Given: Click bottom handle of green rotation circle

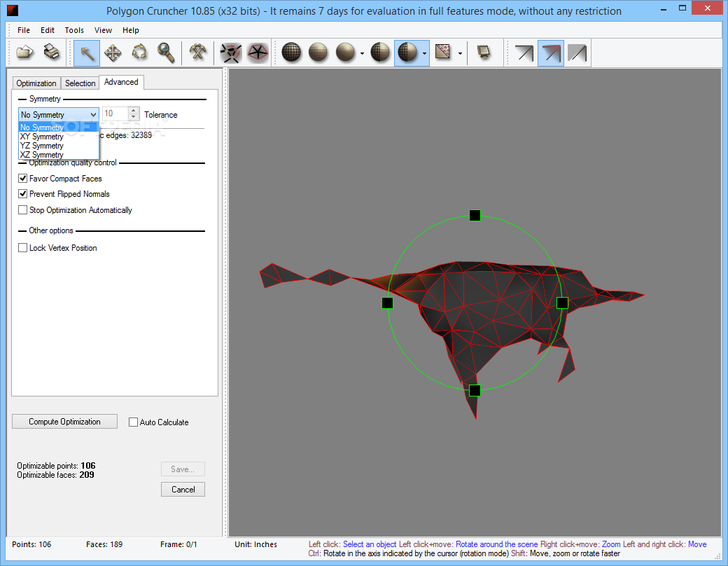Looking at the screenshot, I should [475, 390].
